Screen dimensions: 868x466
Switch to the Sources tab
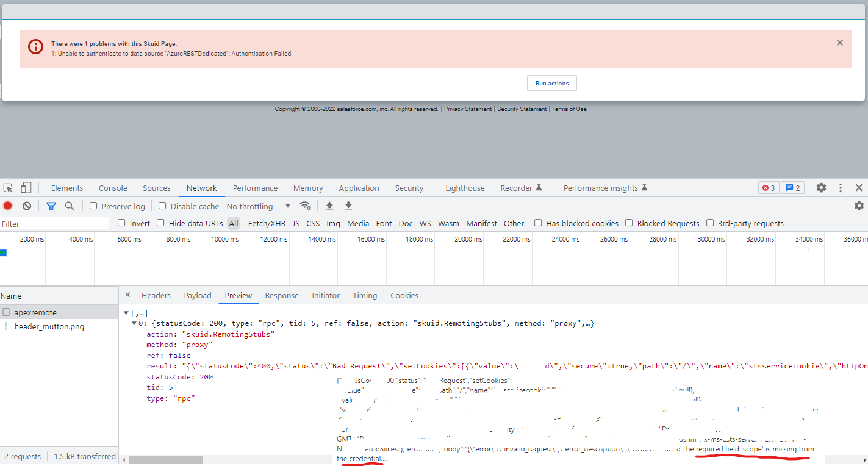coord(157,188)
